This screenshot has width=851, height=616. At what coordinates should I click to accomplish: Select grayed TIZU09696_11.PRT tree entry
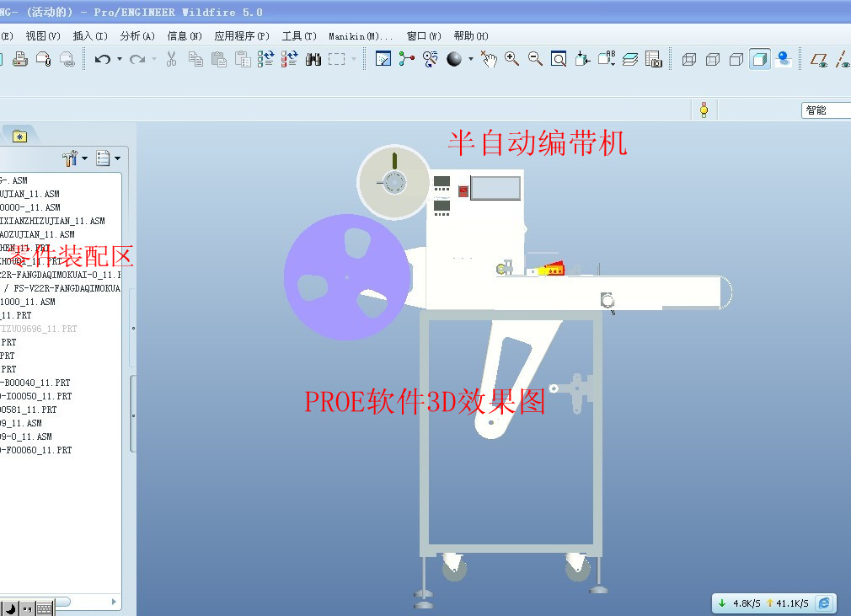coord(39,329)
